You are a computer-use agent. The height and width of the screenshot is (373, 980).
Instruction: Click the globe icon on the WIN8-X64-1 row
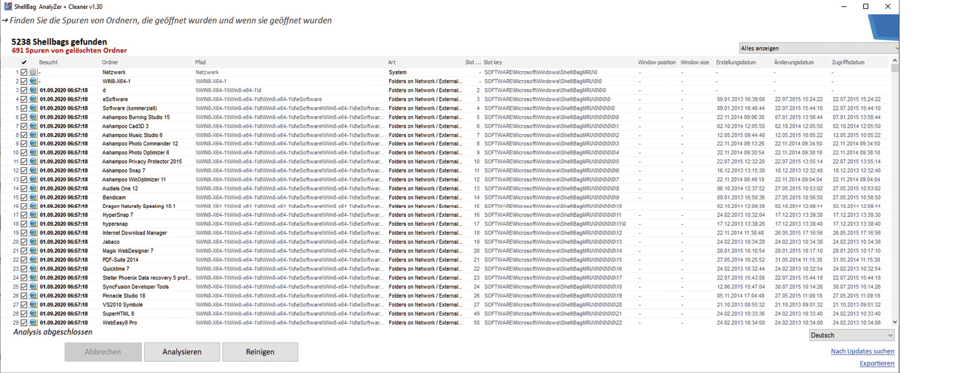click(33, 81)
